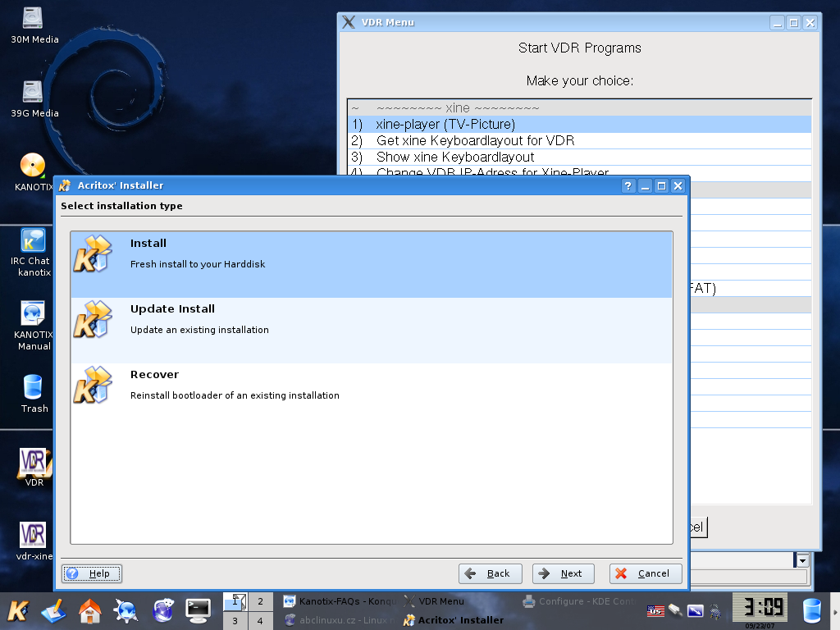Open the Konsole terminal panel icon

click(x=199, y=610)
